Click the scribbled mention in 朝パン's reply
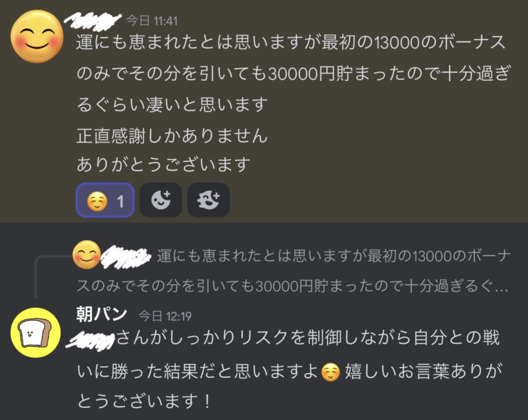Screen dimensions: 528x420 pyautogui.click(x=90, y=339)
